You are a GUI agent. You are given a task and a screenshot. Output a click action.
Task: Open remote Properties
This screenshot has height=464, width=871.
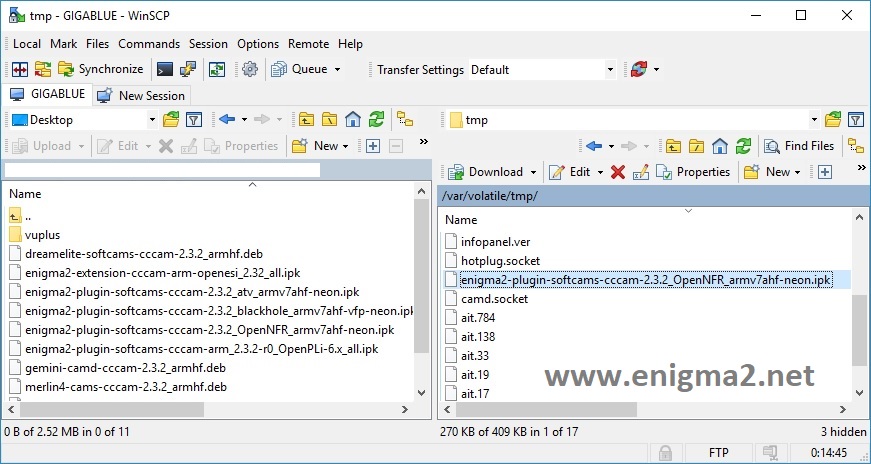(693, 172)
